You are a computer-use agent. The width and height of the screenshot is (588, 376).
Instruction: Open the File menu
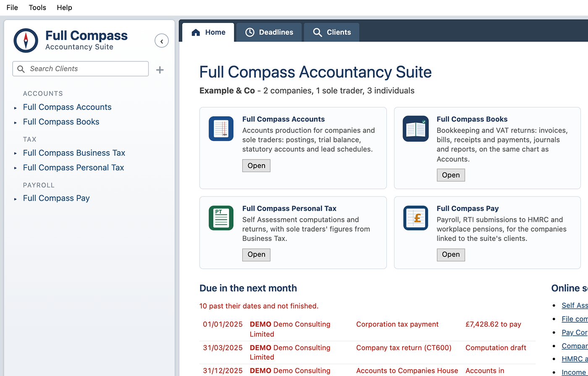[x=12, y=8]
